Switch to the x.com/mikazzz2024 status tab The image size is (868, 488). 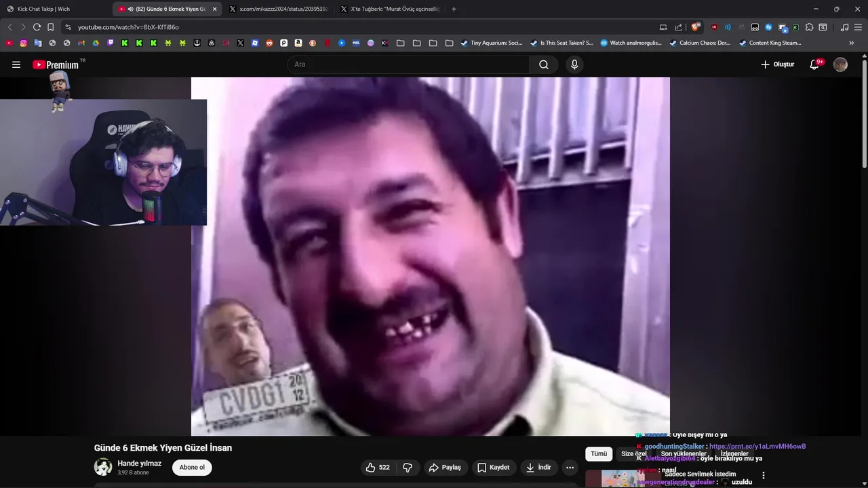pos(279,9)
